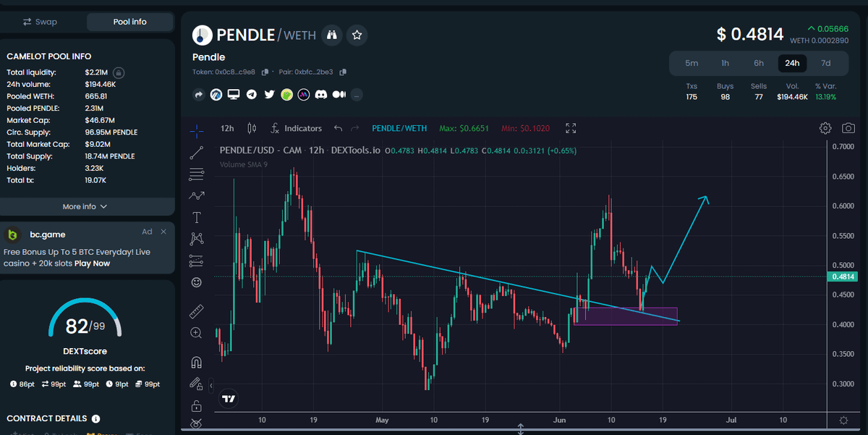Click the Volume SMA 9 indicator label
The height and width of the screenshot is (435, 868).
pos(244,164)
